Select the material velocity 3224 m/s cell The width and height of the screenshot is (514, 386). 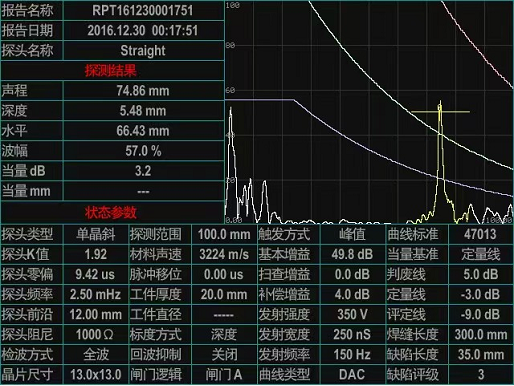224,254
